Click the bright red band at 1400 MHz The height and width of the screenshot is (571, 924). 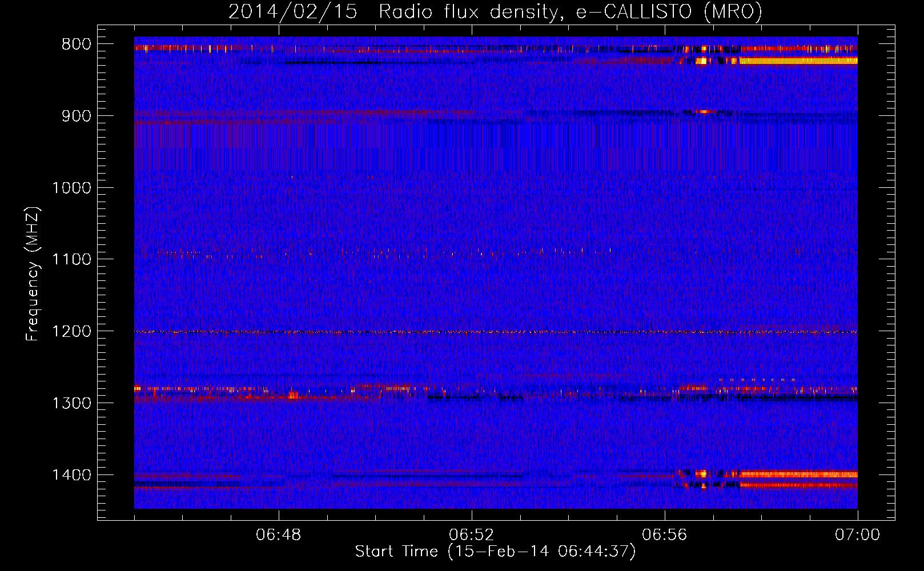pyautogui.click(x=798, y=474)
